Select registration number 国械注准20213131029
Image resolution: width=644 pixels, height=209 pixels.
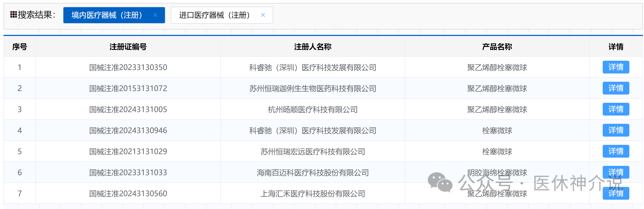[128, 151]
